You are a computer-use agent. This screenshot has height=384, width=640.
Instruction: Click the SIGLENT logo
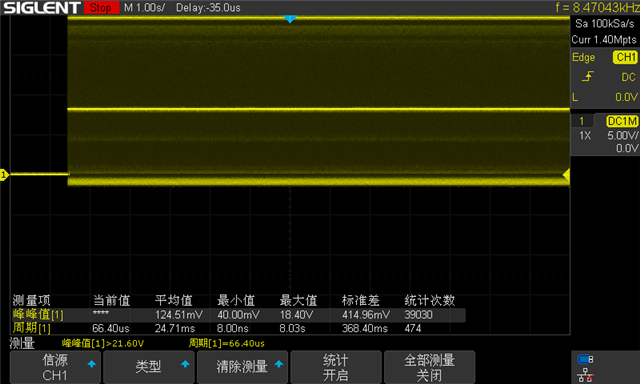42,7
